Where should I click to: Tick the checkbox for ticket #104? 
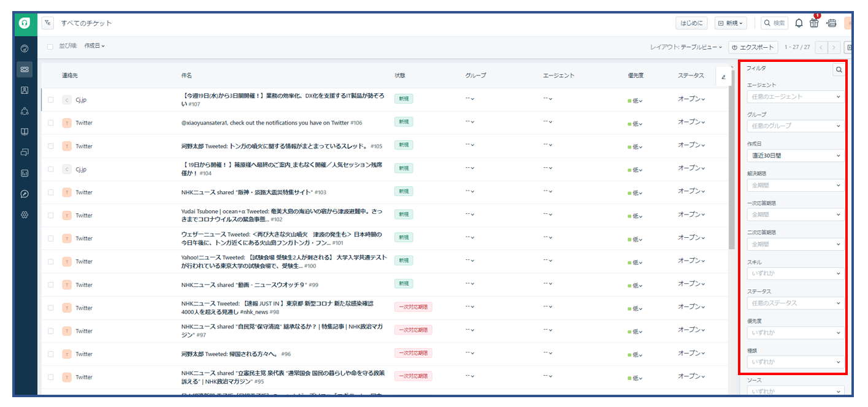point(51,169)
